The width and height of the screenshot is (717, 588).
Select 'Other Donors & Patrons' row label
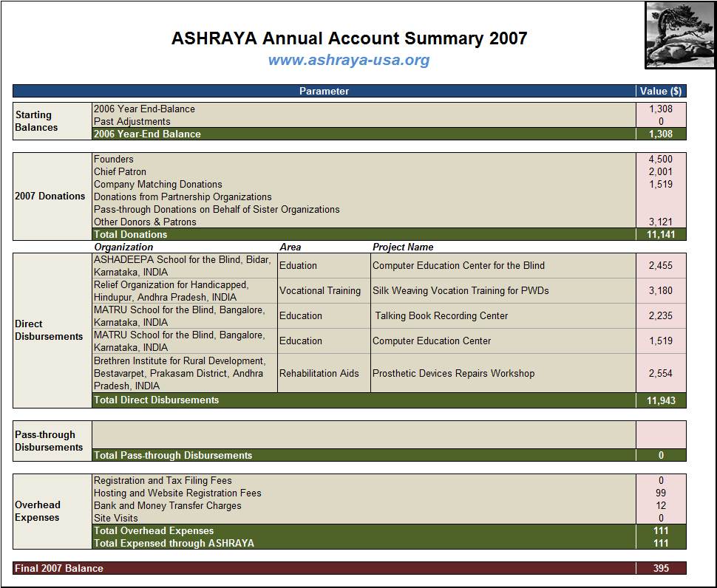145,222
